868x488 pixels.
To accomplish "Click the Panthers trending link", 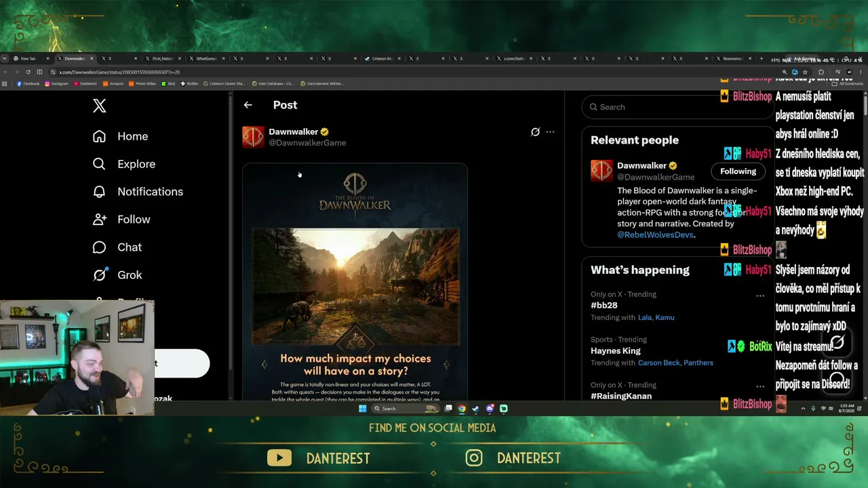I will click(698, 363).
